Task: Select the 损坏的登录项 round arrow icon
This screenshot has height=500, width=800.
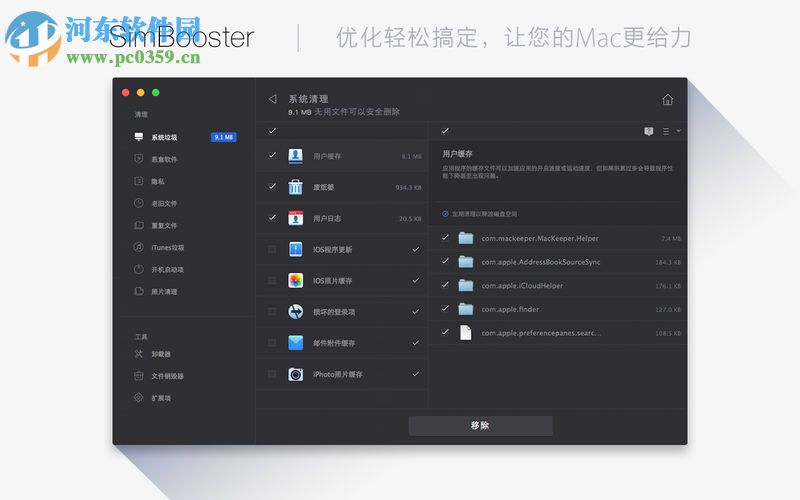Action: coord(295,312)
